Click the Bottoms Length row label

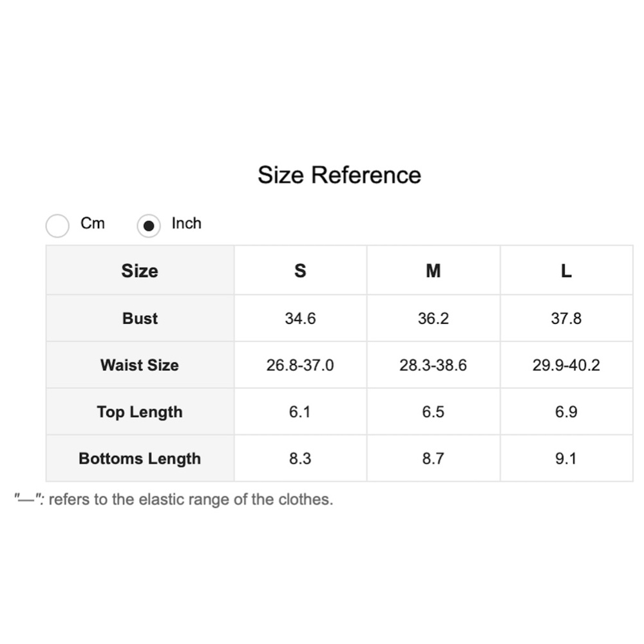pos(140,459)
